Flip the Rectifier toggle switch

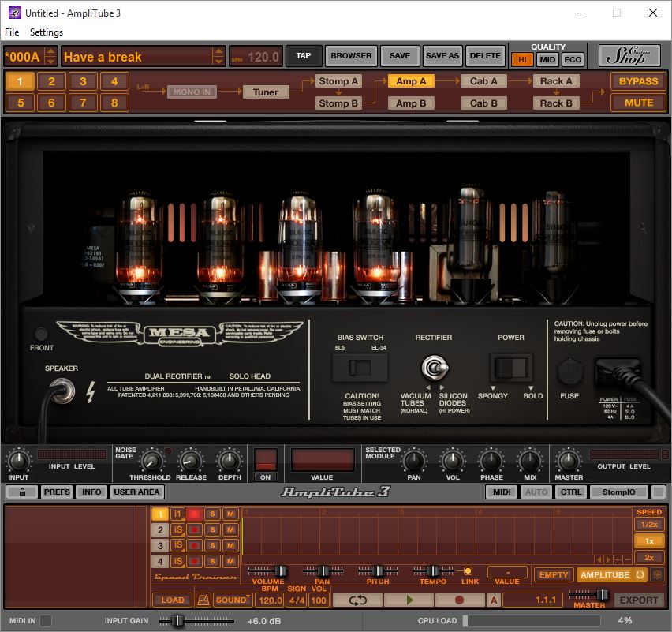435,368
